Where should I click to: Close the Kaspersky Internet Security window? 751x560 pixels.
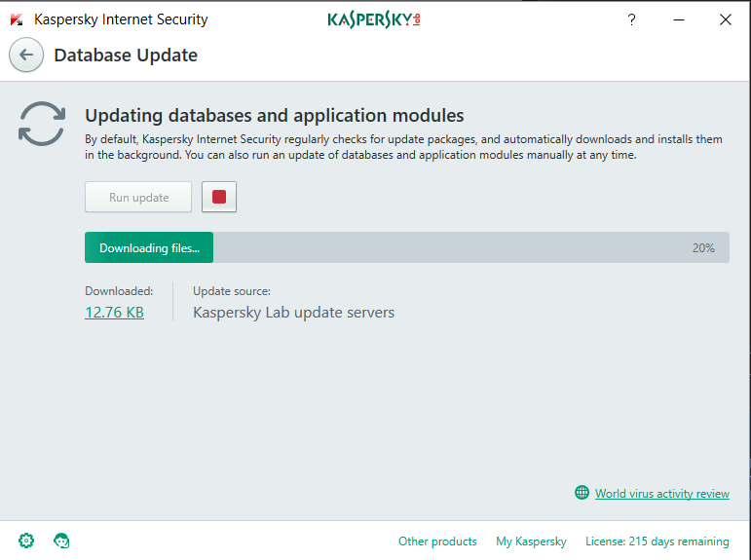725,19
